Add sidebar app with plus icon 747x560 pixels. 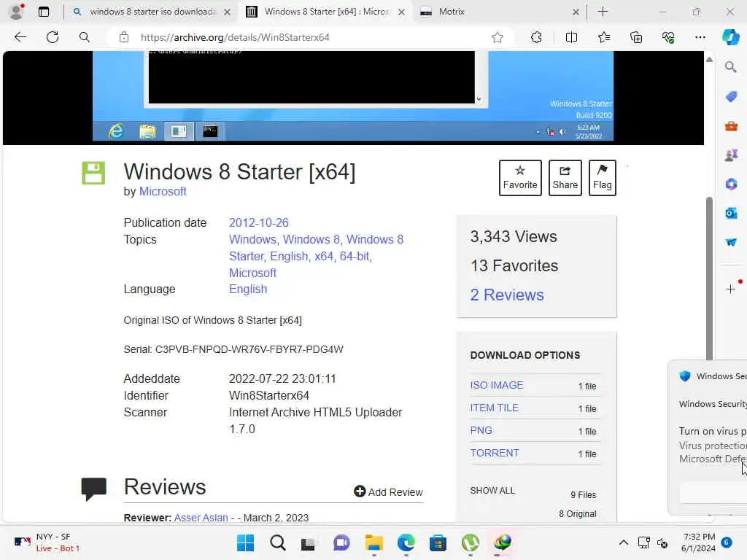[x=731, y=289]
